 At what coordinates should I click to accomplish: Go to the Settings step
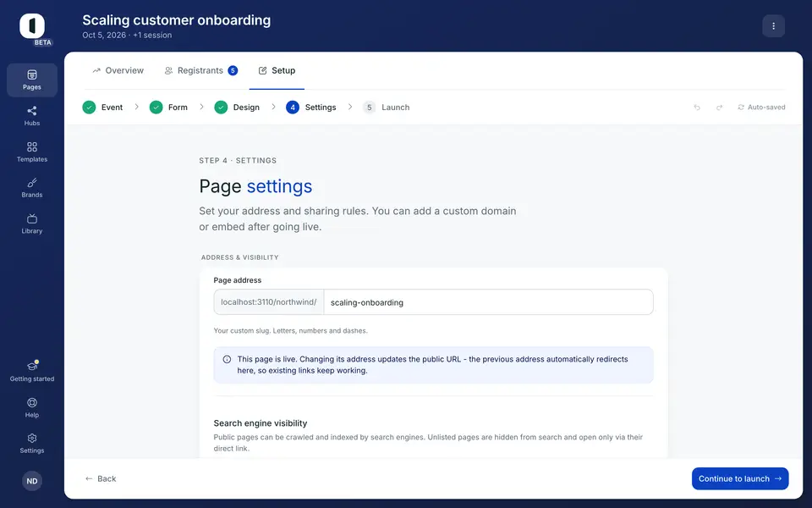[311, 108]
